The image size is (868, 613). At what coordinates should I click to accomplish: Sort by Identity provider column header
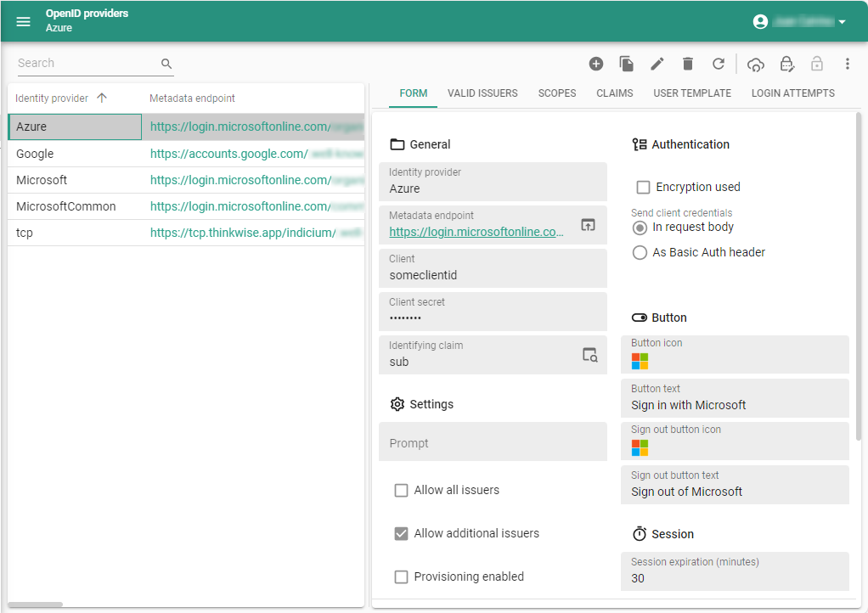tap(52, 98)
